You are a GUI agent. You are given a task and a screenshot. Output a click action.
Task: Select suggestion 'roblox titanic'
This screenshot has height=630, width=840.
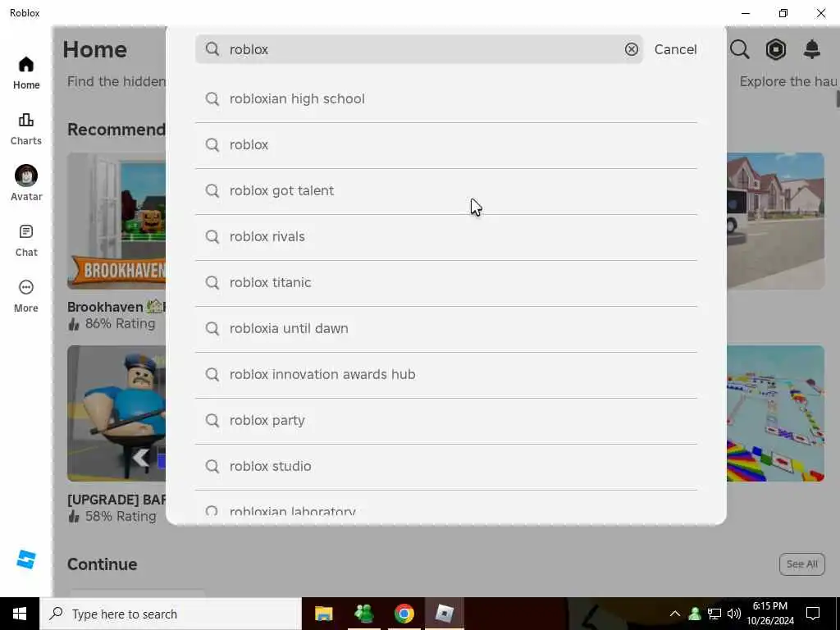[x=446, y=283]
